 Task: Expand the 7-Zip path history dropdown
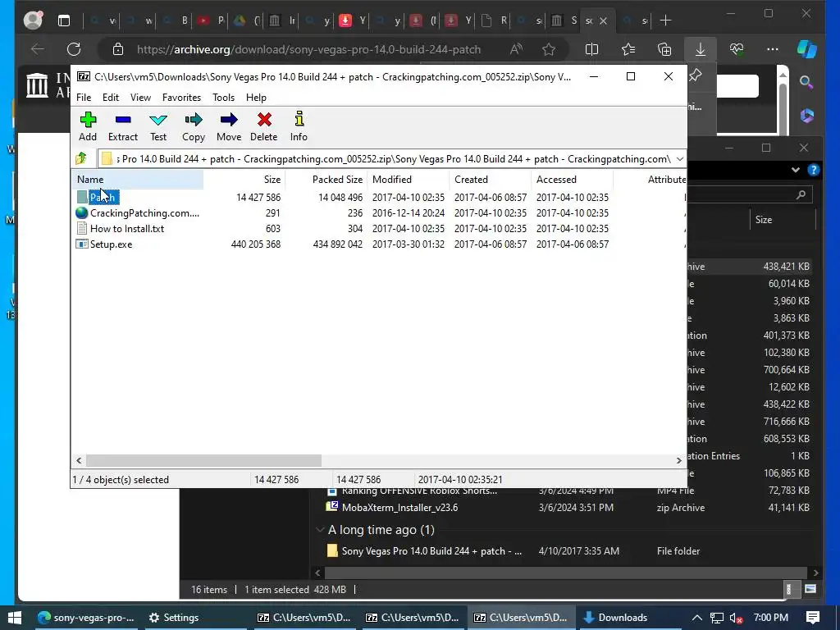(680, 159)
